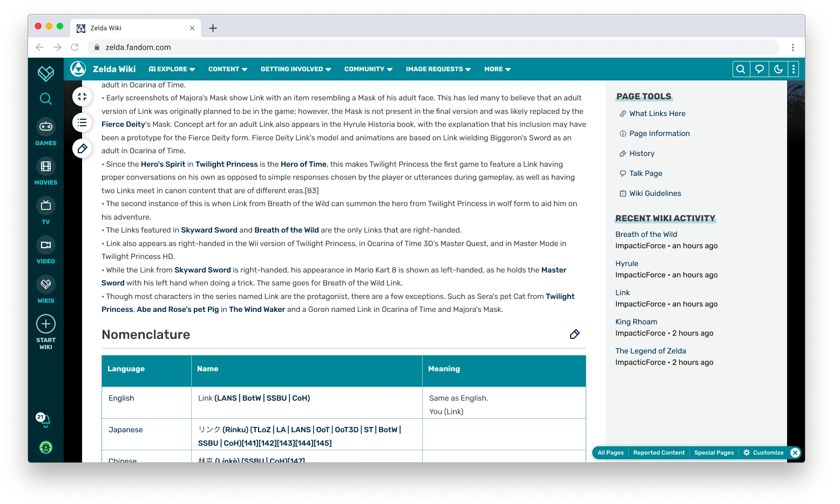Follow The Wind Waker link
840x504 pixels.
click(x=257, y=309)
